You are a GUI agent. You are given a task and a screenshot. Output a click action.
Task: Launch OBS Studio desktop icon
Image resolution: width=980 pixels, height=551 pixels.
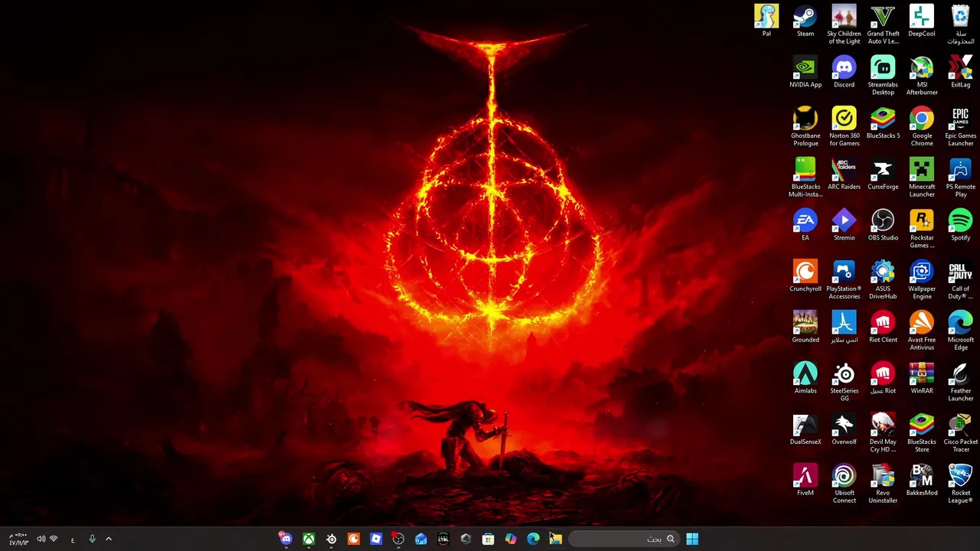click(x=883, y=226)
